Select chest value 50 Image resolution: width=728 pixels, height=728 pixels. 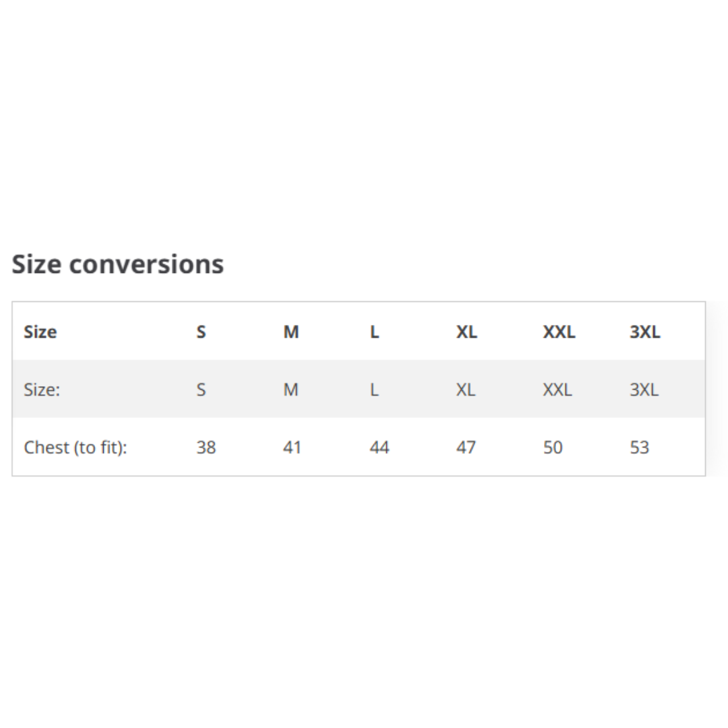tap(553, 448)
